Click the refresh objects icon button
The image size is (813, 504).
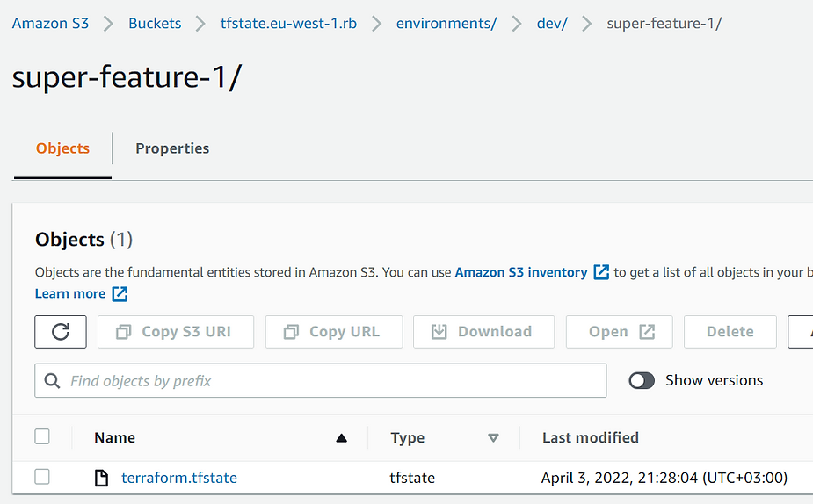point(61,332)
